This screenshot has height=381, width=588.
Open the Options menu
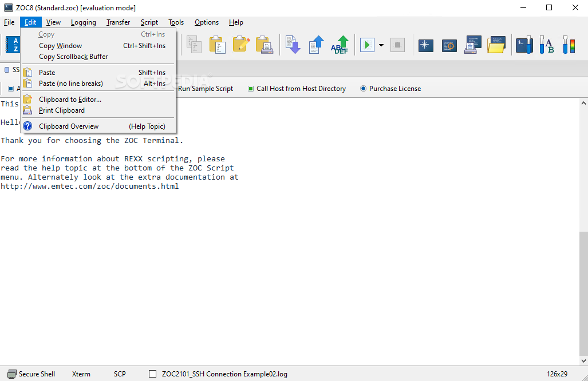click(x=207, y=22)
